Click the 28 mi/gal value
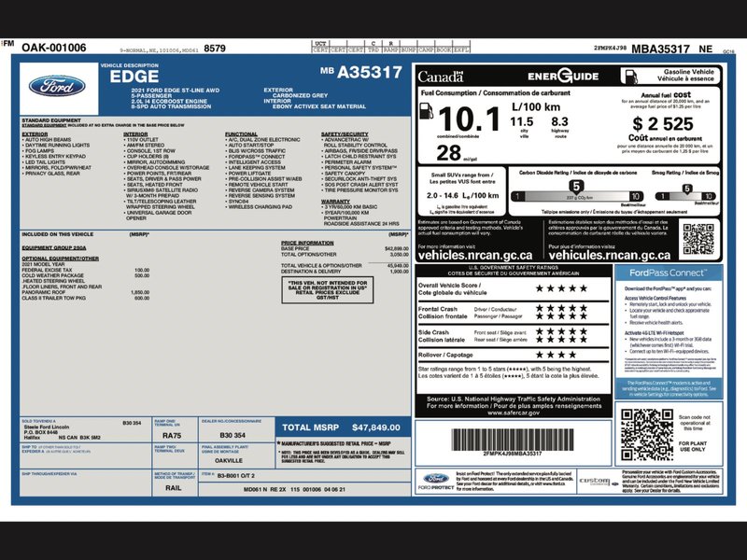747x560 pixels. tap(449, 153)
